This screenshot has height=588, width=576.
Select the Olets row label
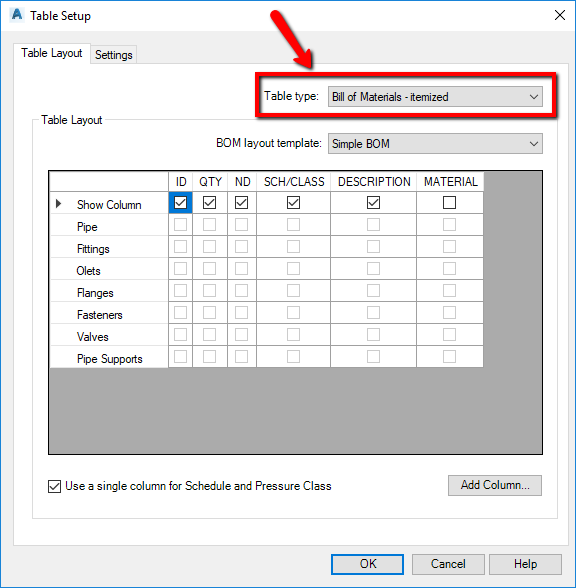[x=88, y=271]
